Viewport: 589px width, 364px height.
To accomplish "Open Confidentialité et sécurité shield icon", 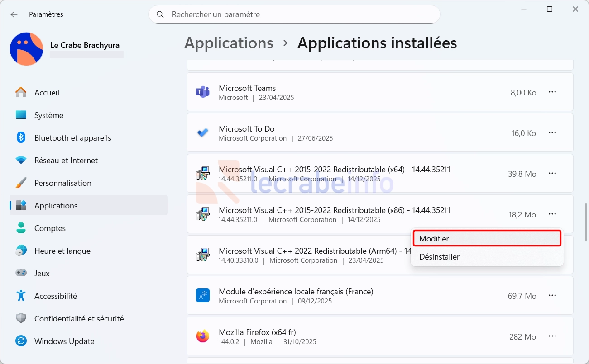I will pyautogui.click(x=21, y=319).
